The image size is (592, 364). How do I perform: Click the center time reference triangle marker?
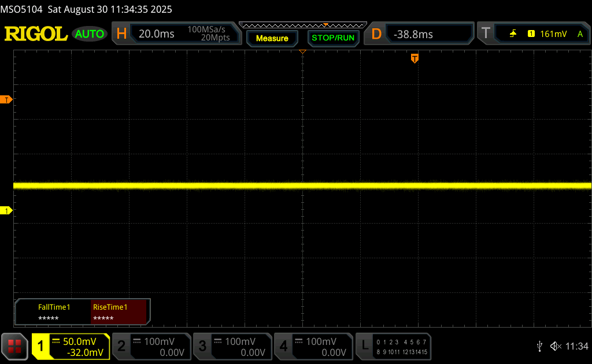click(x=302, y=51)
